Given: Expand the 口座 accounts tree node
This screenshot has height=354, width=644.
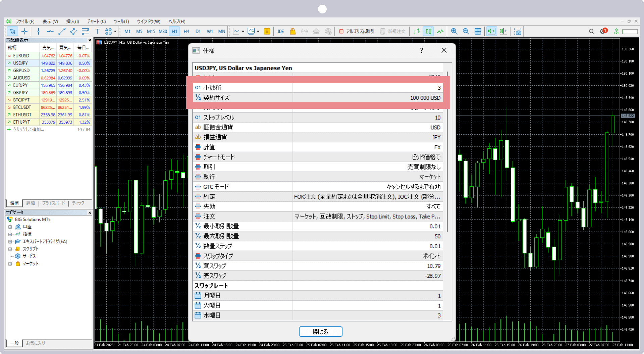Looking at the screenshot, I should pyautogui.click(x=10, y=227).
